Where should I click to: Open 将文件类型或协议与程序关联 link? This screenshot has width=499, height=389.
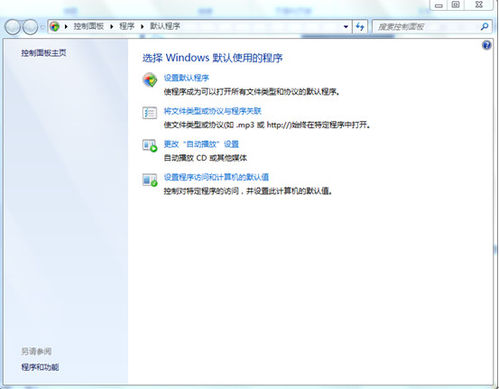pyautogui.click(x=212, y=111)
